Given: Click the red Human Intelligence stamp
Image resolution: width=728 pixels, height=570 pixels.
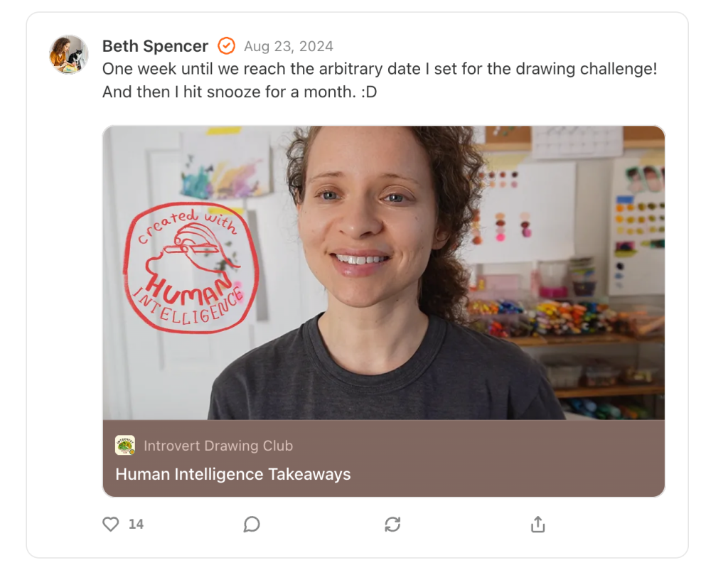Looking at the screenshot, I should (191, 267).
